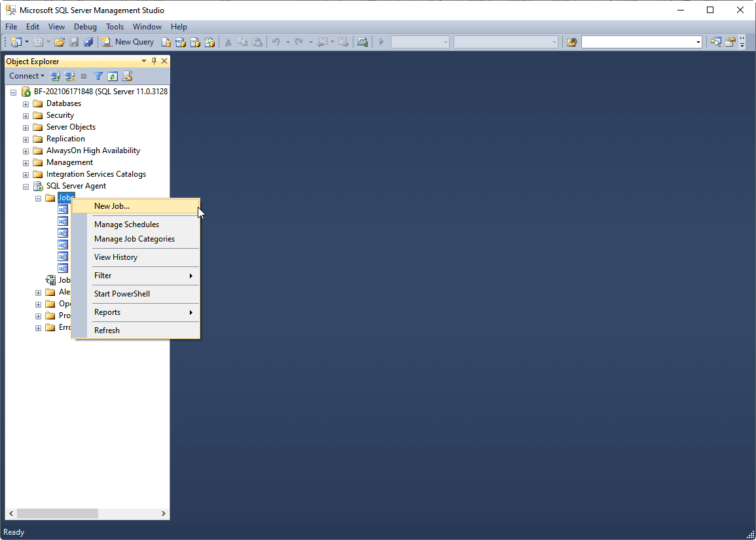Click the Job Activity Monitor icon
756x540 pixels.
(50, 280)
